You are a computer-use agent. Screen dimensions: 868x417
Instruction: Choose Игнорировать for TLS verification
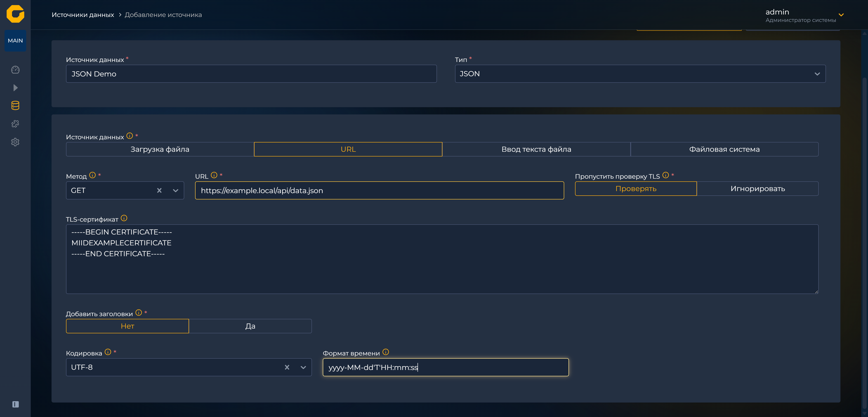(x=757, y=188)
